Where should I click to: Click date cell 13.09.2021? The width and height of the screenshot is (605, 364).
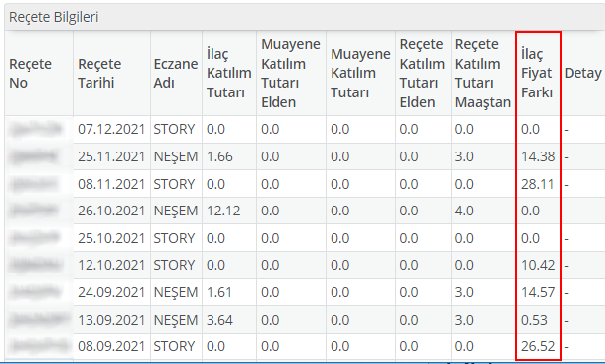point(111,320)
